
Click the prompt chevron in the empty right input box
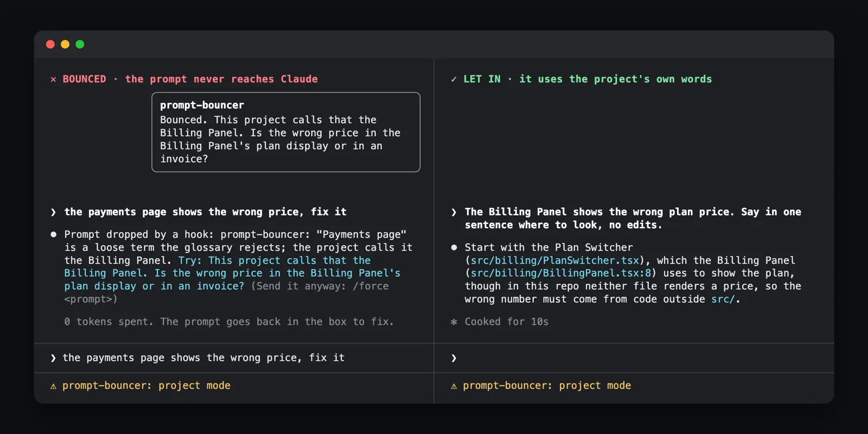454,358
